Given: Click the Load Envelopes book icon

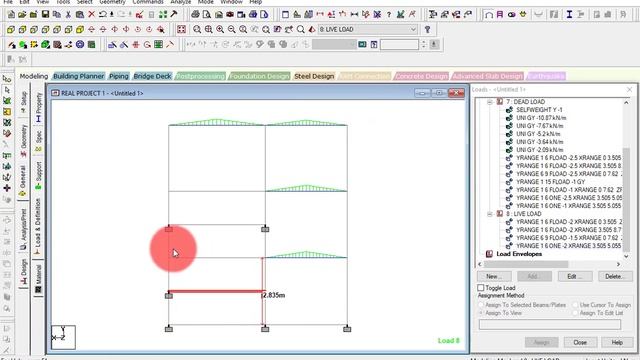Looking at the screenshot, I should click(x=489, y=254).
